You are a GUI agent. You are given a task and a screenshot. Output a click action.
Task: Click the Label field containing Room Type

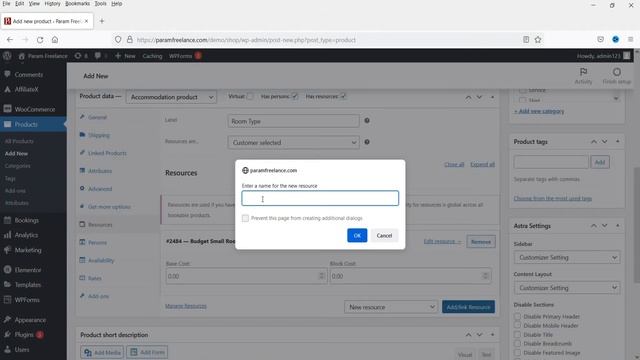(x=293, y=121)
